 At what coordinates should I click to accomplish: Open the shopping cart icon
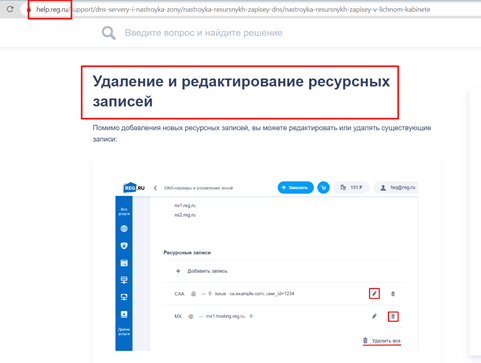pos(323,188)
